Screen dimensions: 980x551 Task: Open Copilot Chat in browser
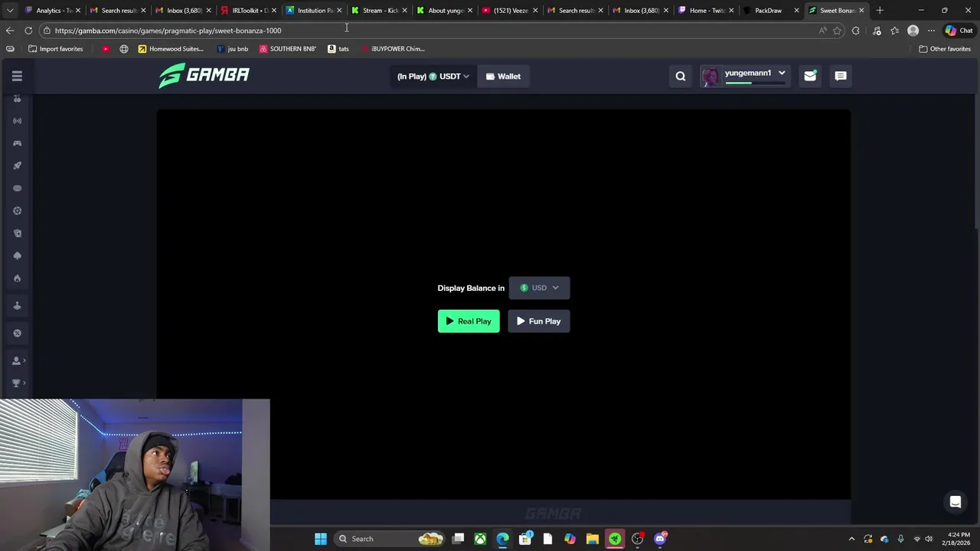click(x=959, y=31)
